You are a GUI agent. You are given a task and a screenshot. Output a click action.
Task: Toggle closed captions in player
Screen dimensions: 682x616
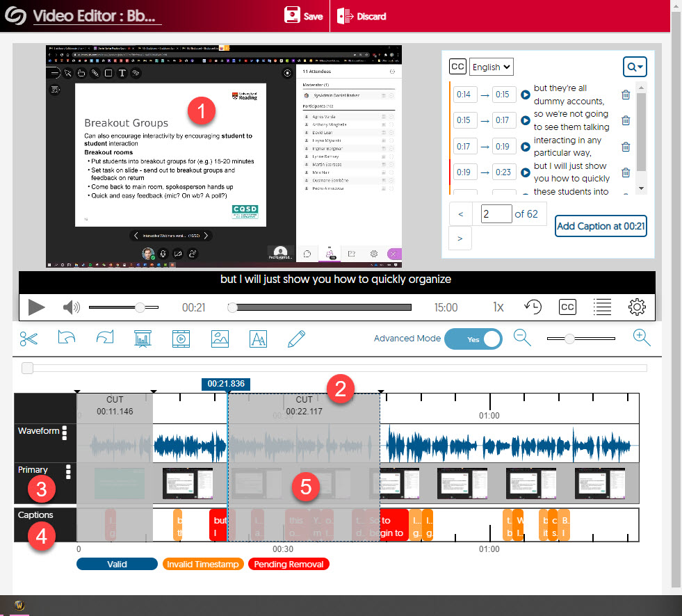(567, 307)
